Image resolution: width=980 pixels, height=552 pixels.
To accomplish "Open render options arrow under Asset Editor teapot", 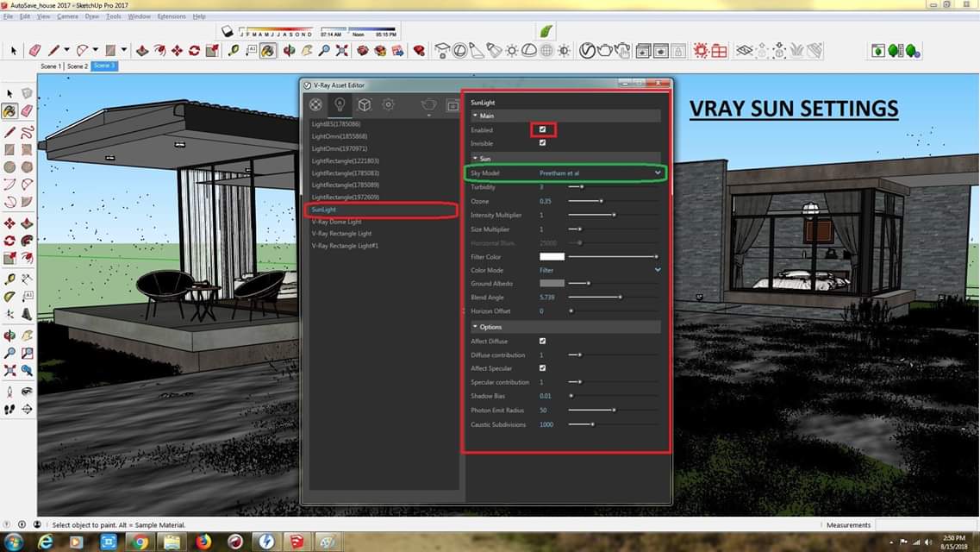I will (x=428, y=116).
